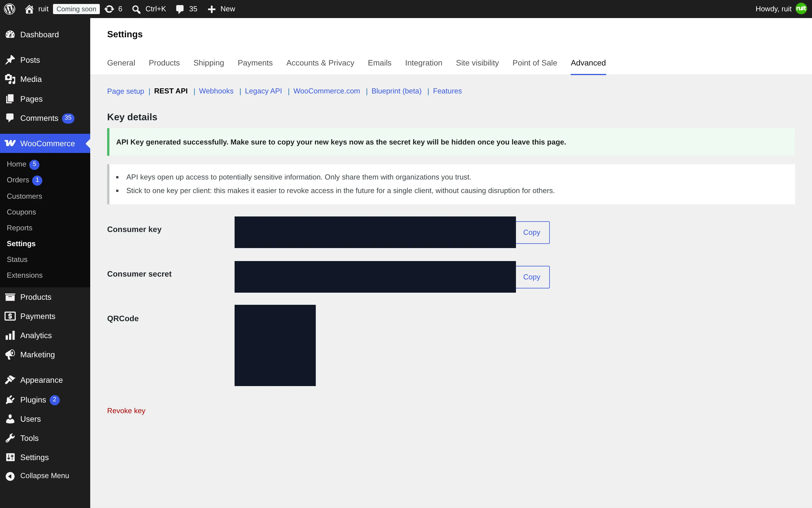Open Media library icon
812x508 pixels.
(10, 79)
